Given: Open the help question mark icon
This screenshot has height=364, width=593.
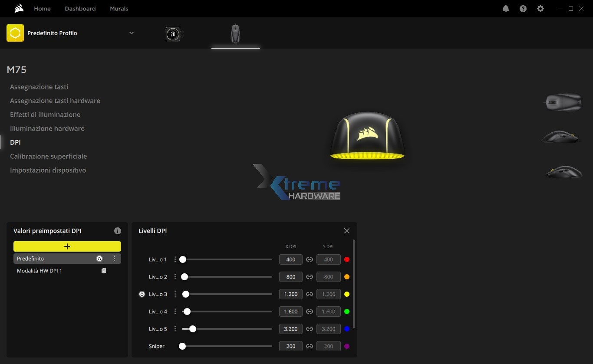Looking at the screenshot, I should pos(523,8).
